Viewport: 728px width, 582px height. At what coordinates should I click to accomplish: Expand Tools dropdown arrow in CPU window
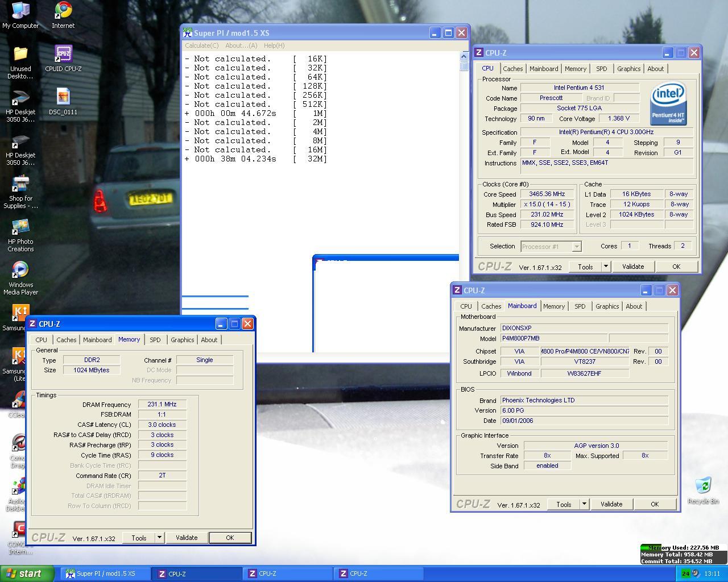point(606,266)
